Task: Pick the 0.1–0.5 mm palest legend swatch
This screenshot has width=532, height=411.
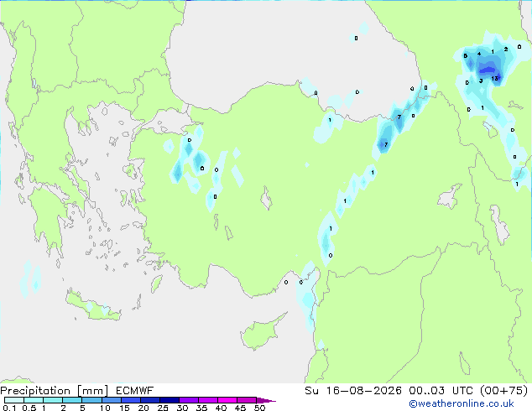Action: [14, 400]
